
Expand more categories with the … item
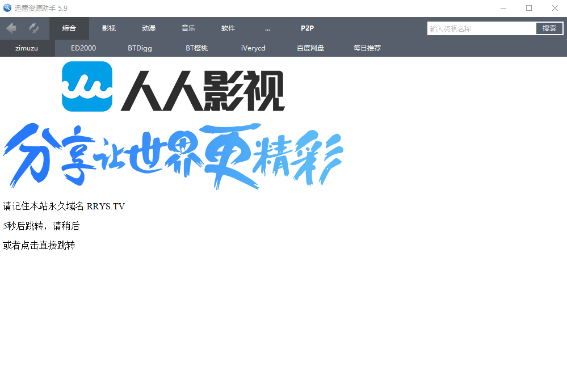pos(267,28)
